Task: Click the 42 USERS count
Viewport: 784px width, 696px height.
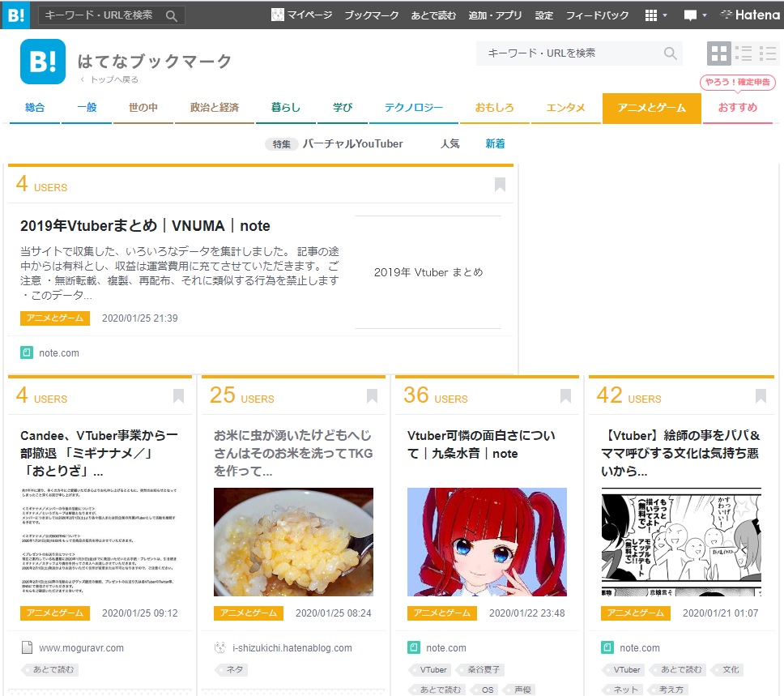Action: point(628,395)
